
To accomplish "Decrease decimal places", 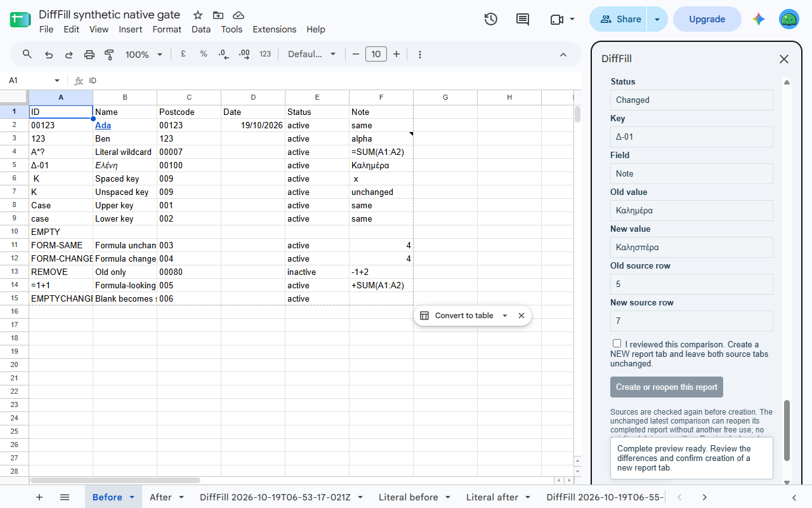I will (224, 55).
